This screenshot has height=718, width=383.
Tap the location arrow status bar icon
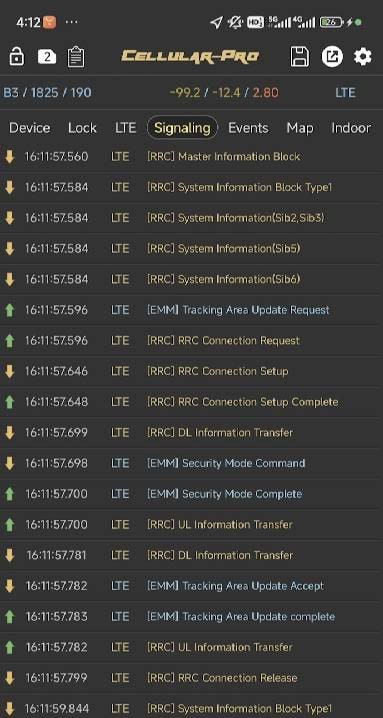tap(216, 22)
